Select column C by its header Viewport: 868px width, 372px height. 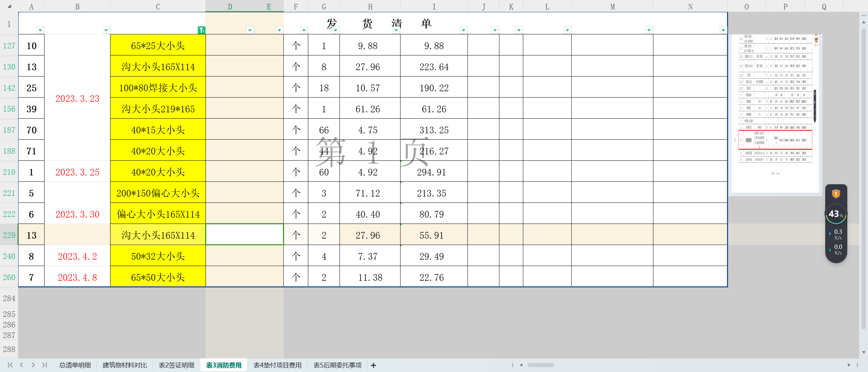[x=158, y=6]
